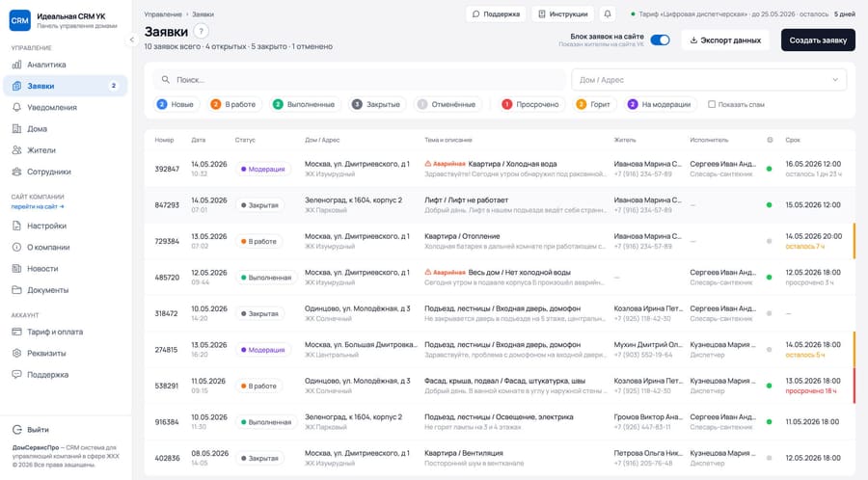Expand the Дом / Адрес dropdown
Viewport: 868px width, 480px height.
tap(709, 80)
